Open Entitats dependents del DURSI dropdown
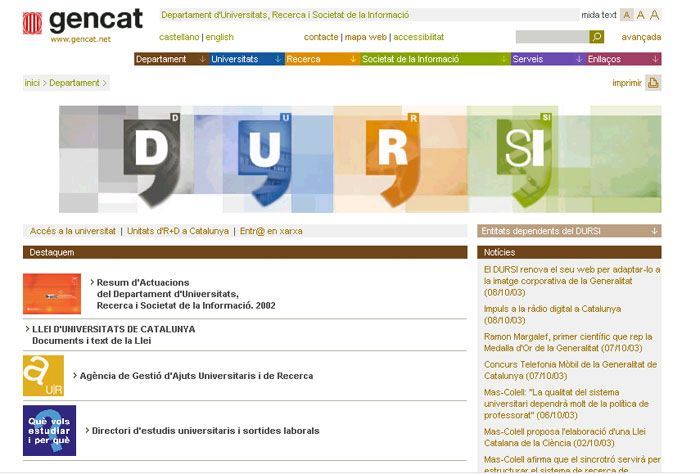The height and width of the screenshot is (474, 700). pos(569,231)
